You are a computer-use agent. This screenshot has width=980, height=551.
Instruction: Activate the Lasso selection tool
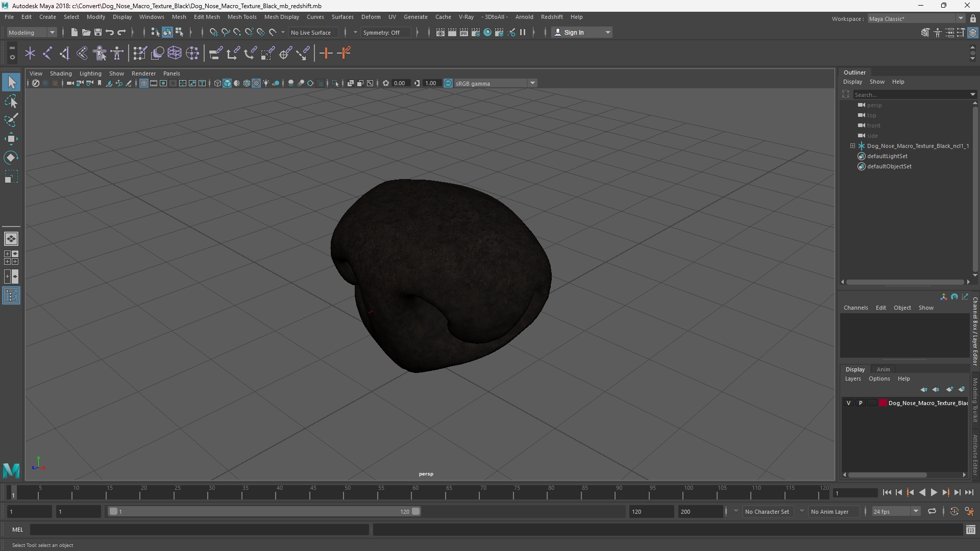11,101
